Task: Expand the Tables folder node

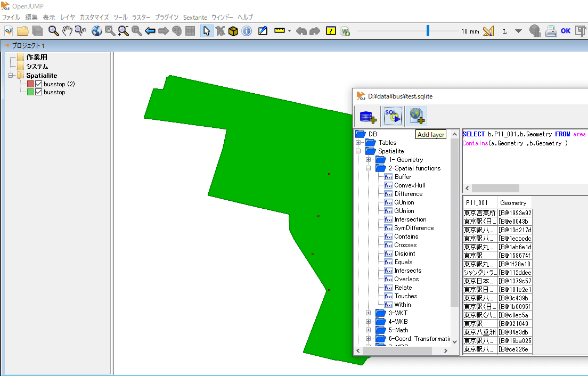Action: [x=358, y=142]
